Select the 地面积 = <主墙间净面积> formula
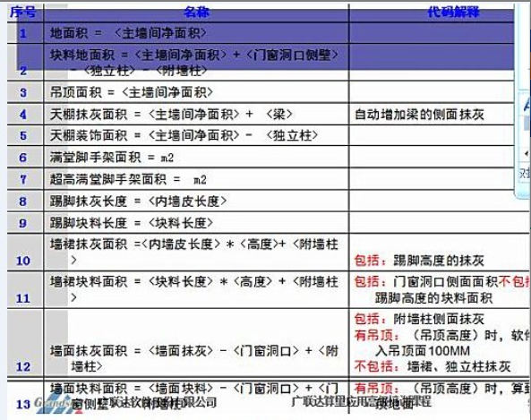The width and height of the screenshot is (531, 420). point(128,33)
